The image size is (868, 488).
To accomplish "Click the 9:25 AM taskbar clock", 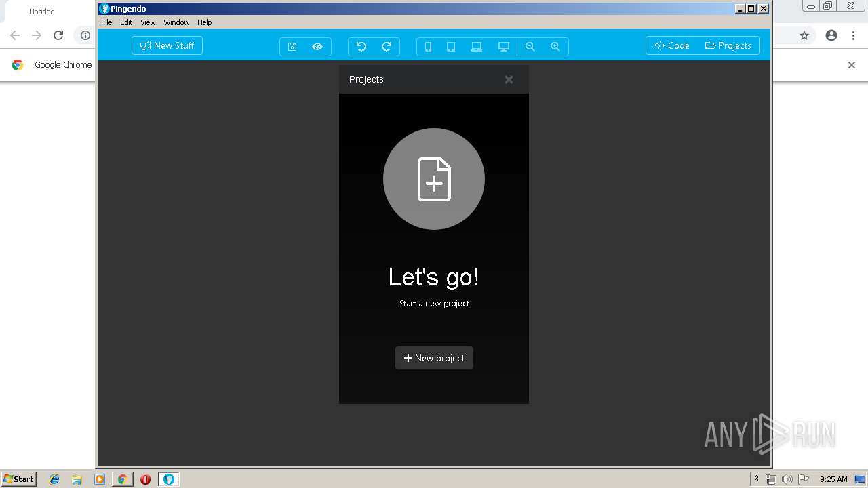I will [x=833, y=479].
